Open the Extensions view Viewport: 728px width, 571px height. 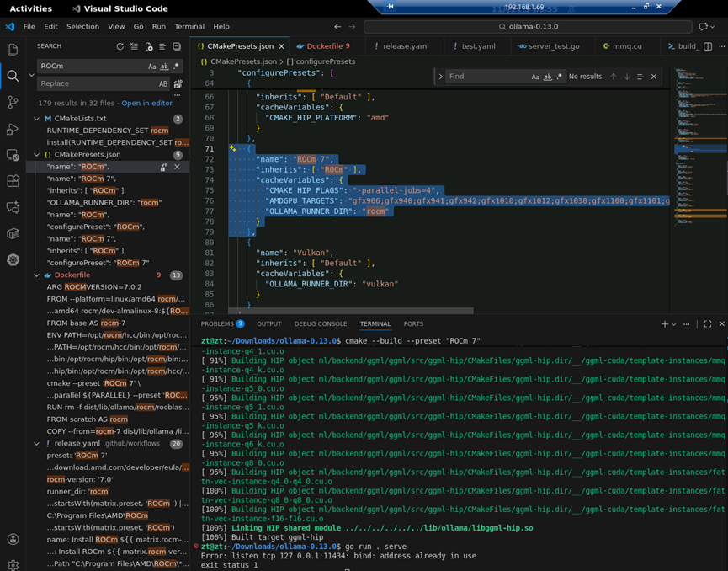coord(13,181)
